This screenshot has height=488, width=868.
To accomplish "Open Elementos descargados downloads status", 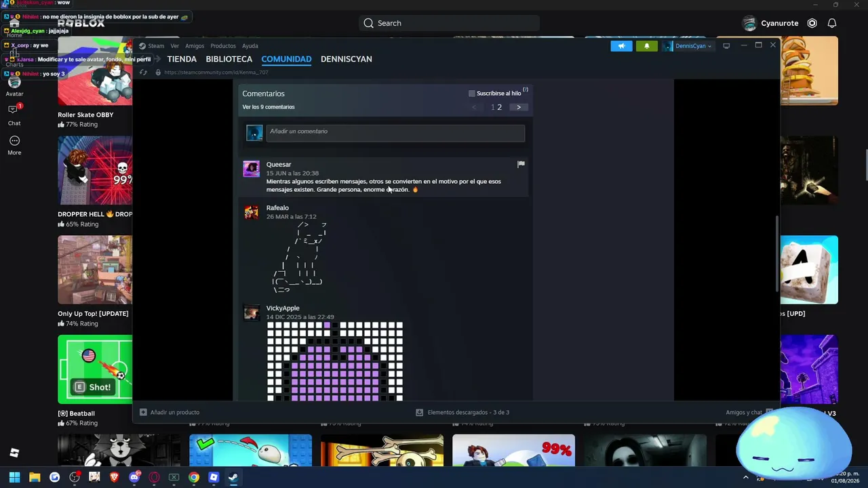I will (x=462, y=412).
